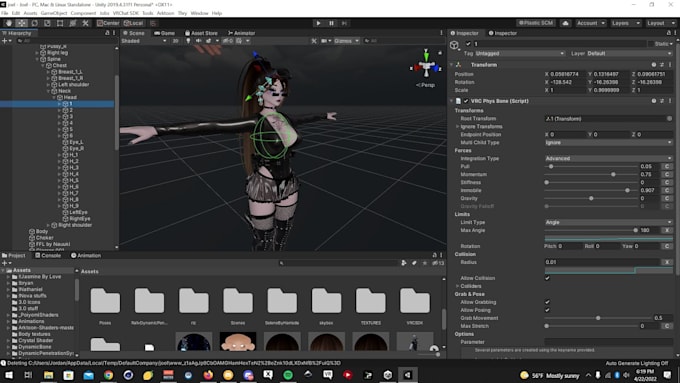Open Multi Child Type dropdown
The width and height of the screenshot is (680, 383).
(x=609, y=142)
